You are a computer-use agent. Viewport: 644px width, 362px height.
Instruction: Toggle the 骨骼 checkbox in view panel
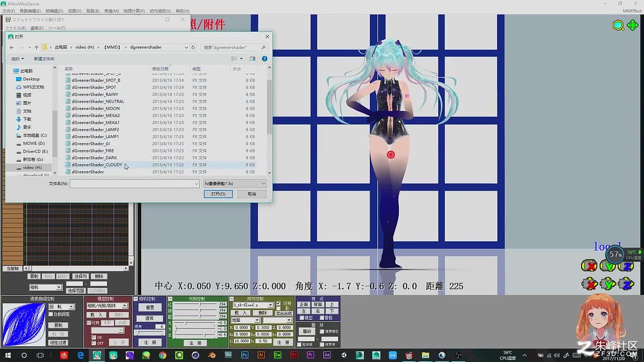pos(321,318)
